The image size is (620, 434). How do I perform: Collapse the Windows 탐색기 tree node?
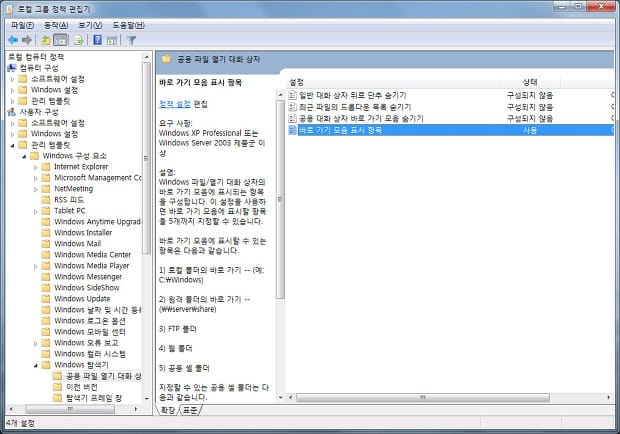35,365
